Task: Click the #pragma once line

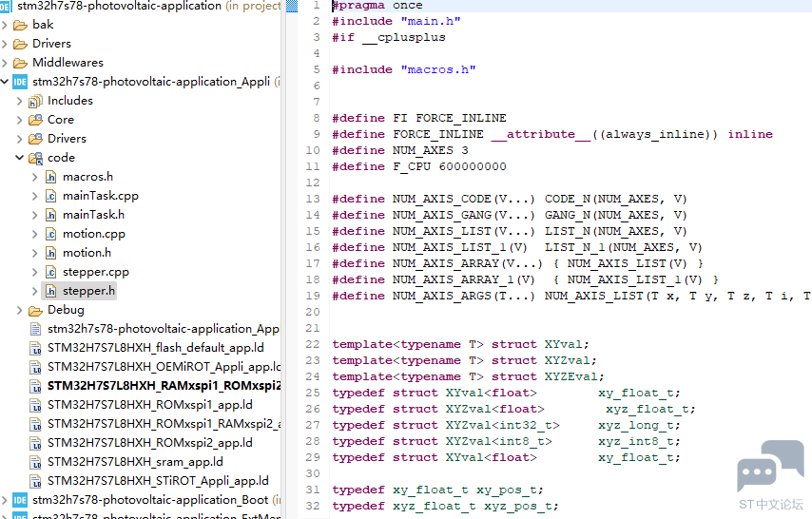Action: coord(377,5)
